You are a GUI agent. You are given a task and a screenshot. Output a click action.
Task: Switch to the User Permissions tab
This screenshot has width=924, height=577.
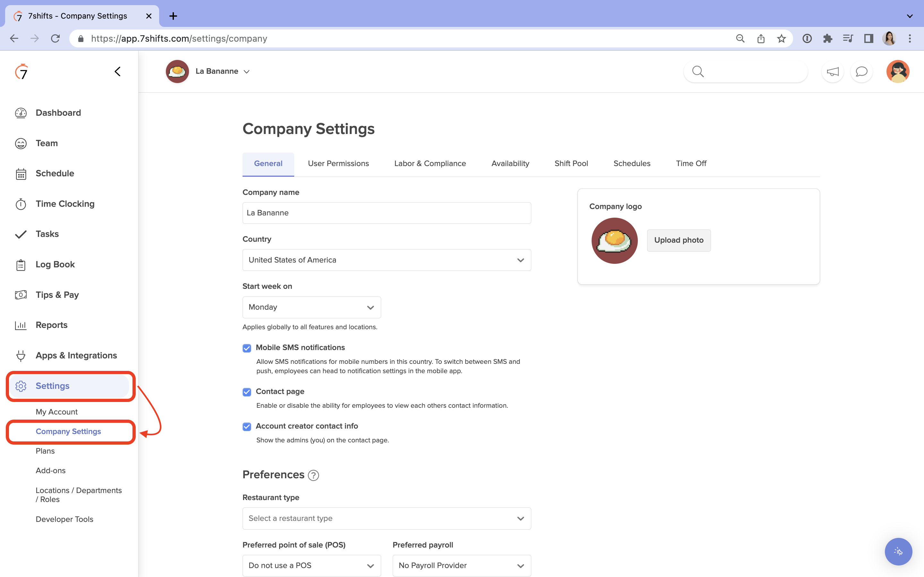click(x=338, y=164)
